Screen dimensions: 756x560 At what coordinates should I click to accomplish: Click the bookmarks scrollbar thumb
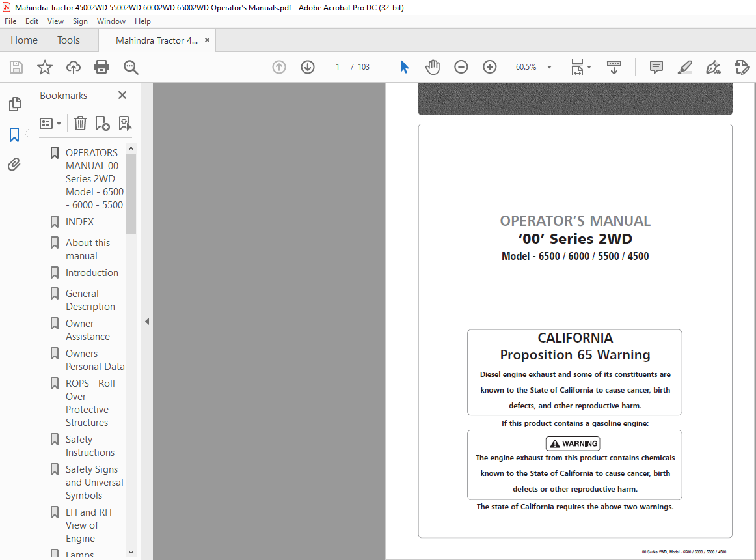click(131, 194)
